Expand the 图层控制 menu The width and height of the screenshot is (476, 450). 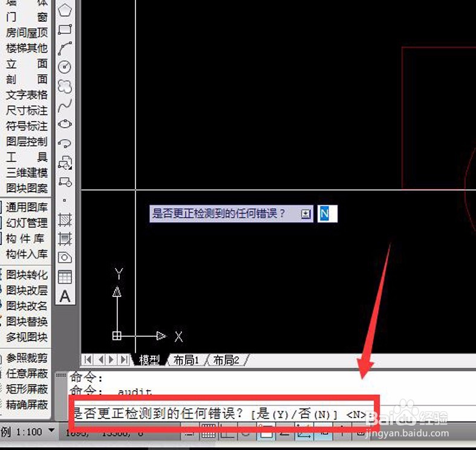tap(27, 141)
